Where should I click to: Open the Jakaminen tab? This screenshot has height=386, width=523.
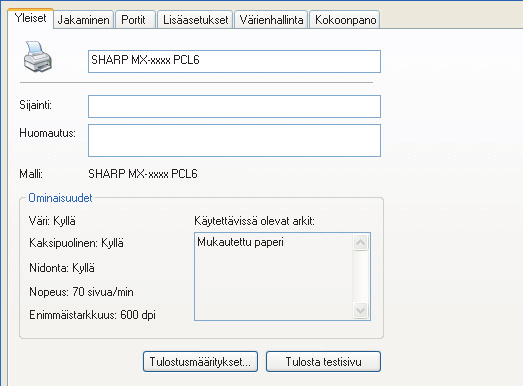click(x=83, y=20)
